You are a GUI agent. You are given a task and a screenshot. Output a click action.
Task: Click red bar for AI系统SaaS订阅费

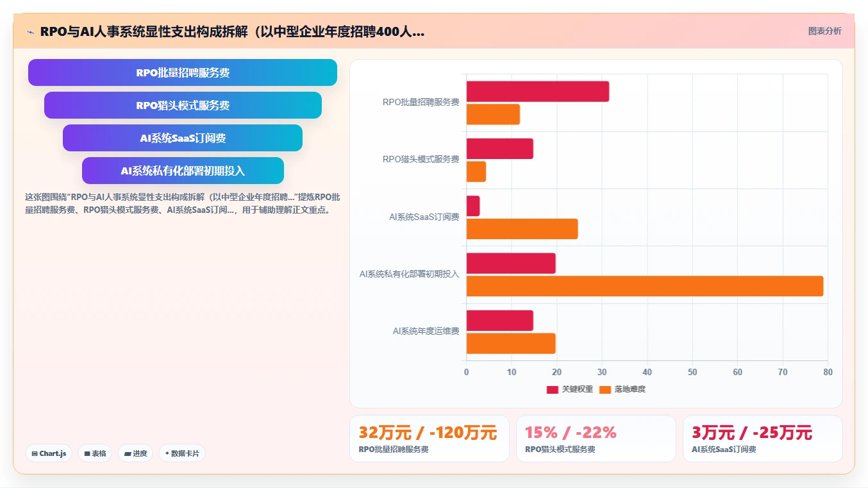point(472,206)
